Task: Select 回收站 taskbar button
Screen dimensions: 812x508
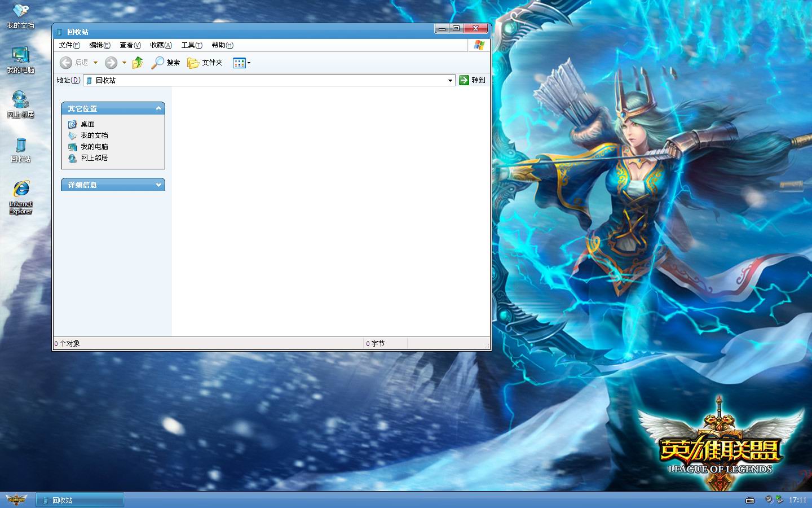Action: 80,500
